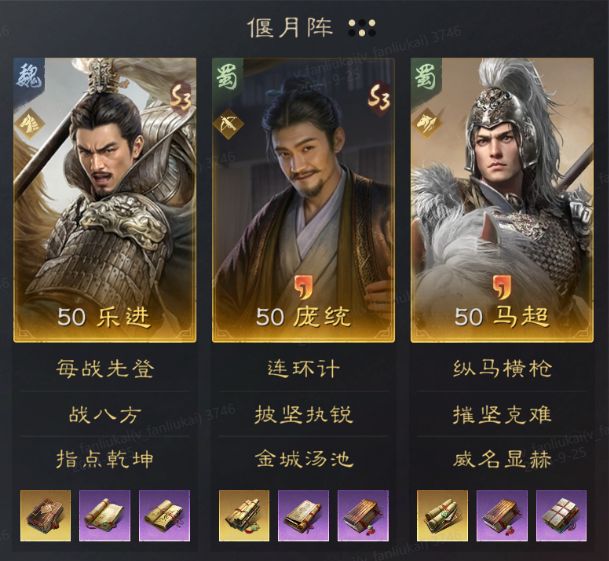View the 每战先登 skill
This screenshot has height=561, width=609.
(x=104, y=368)
